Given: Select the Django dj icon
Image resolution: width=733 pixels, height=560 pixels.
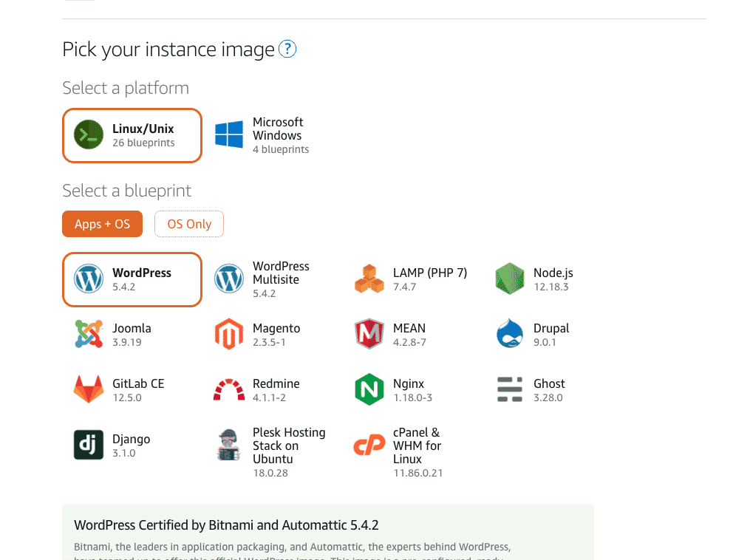Looking at the screenshot, I should (x=89, y=445).
